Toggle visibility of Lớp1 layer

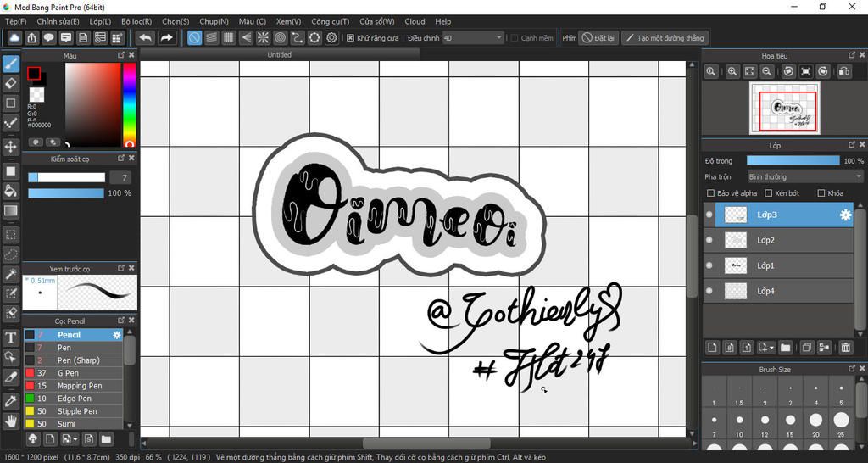coord(709,265)
